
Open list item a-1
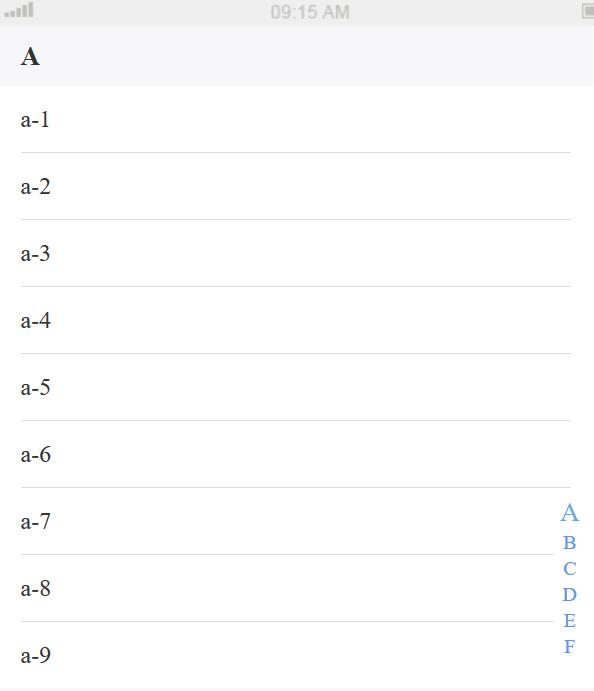[296, 119]
